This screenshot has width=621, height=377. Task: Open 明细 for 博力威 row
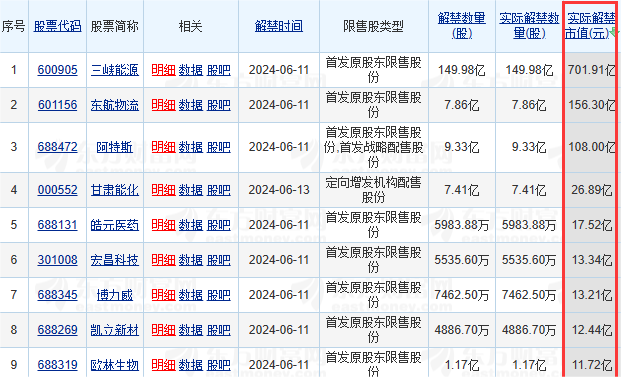coord(164,295)
